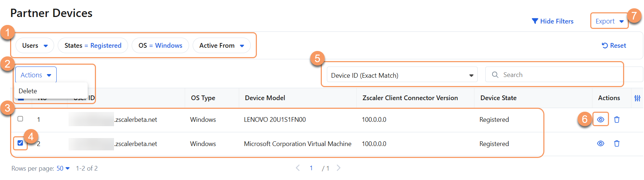Go to the next page arrow
Screen dimensions: 644x180
(338, 168)
